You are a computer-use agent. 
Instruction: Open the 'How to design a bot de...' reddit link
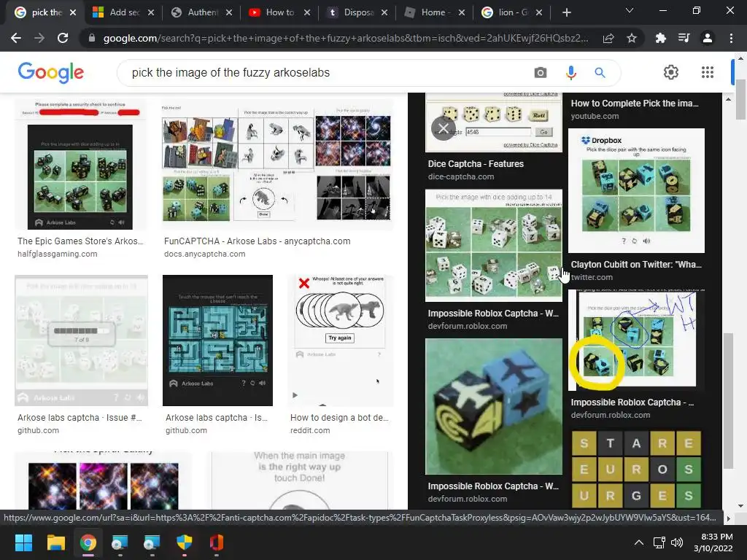tap(339, 418)
